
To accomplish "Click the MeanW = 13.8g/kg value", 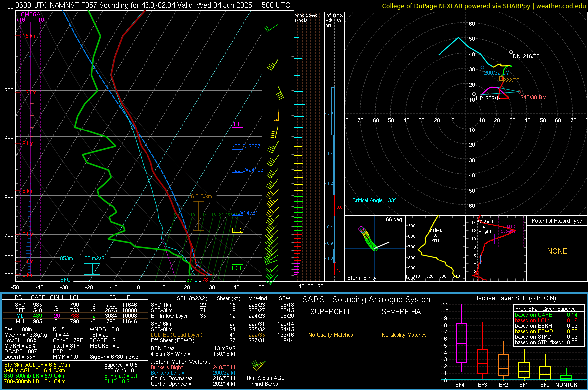I will pos(25,335).
